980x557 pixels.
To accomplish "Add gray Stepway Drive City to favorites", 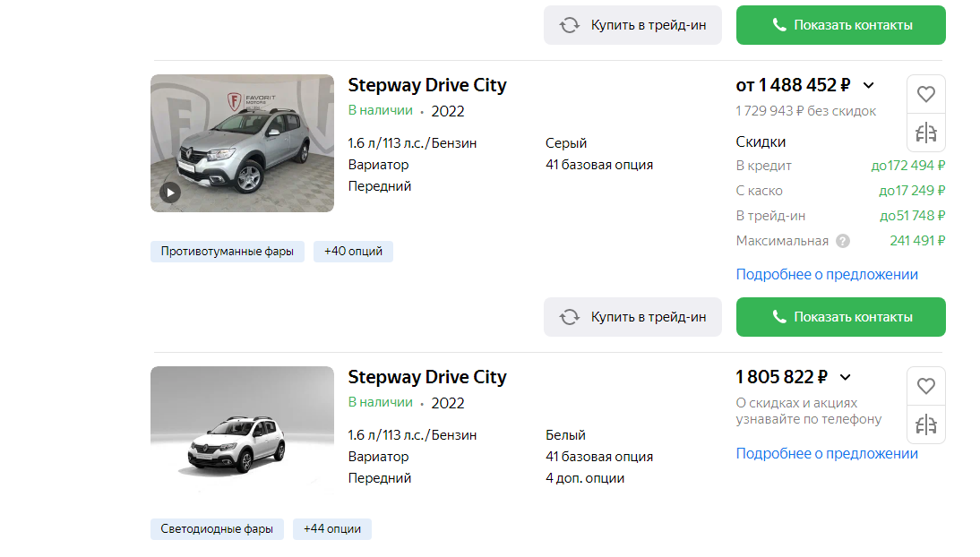I will [925, 94].
